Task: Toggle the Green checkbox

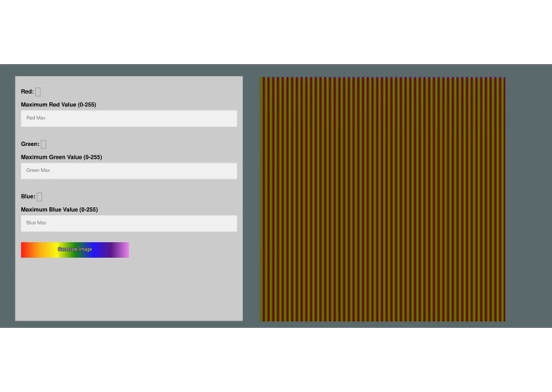Action: [44, 144]
